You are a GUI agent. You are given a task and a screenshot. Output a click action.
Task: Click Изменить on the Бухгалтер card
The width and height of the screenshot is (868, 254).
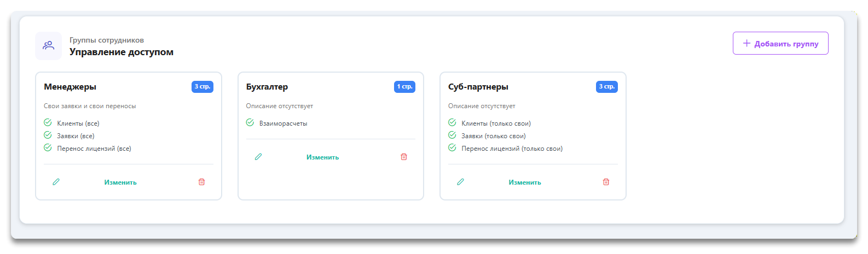(322, 157)
